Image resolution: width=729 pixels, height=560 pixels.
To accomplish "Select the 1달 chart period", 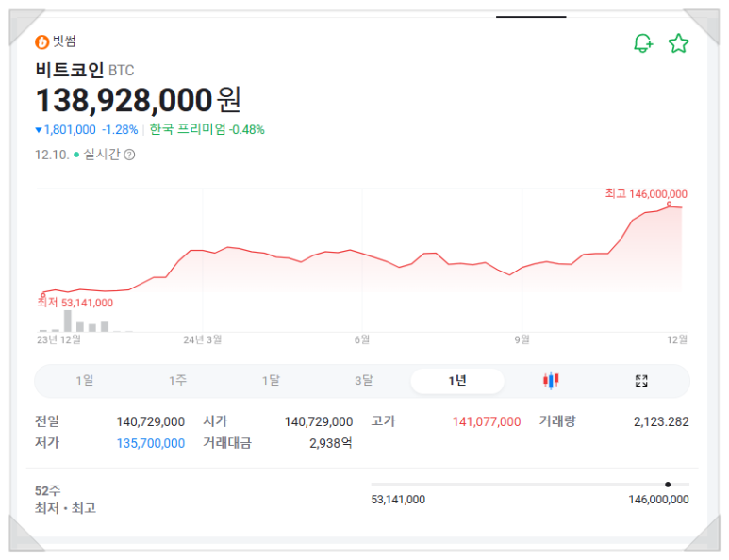I will (x=271, y=381).
